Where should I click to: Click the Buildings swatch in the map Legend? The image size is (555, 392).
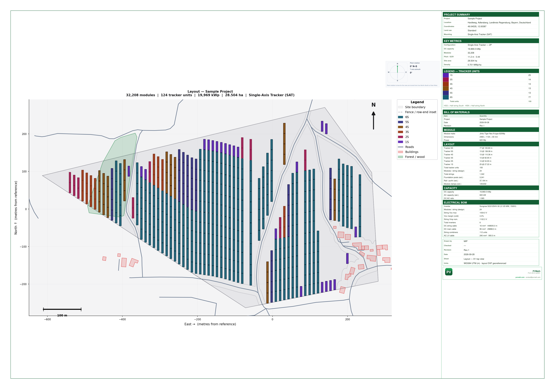point(401,152)
